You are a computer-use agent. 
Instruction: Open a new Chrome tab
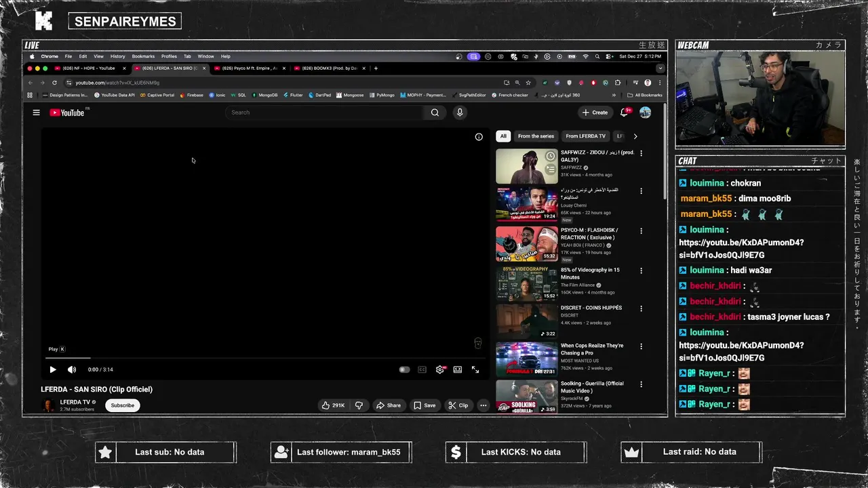click(376, 68)
